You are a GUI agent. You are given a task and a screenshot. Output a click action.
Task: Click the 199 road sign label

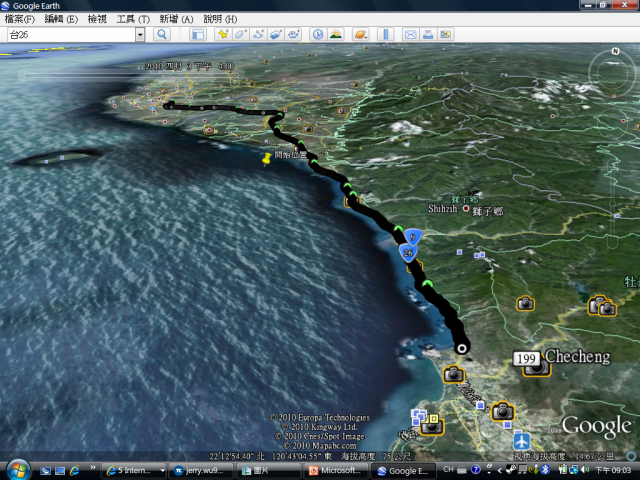527,359
